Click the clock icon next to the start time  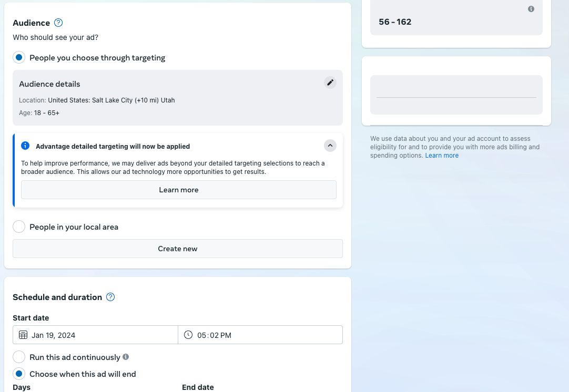(x=188, y=335)
